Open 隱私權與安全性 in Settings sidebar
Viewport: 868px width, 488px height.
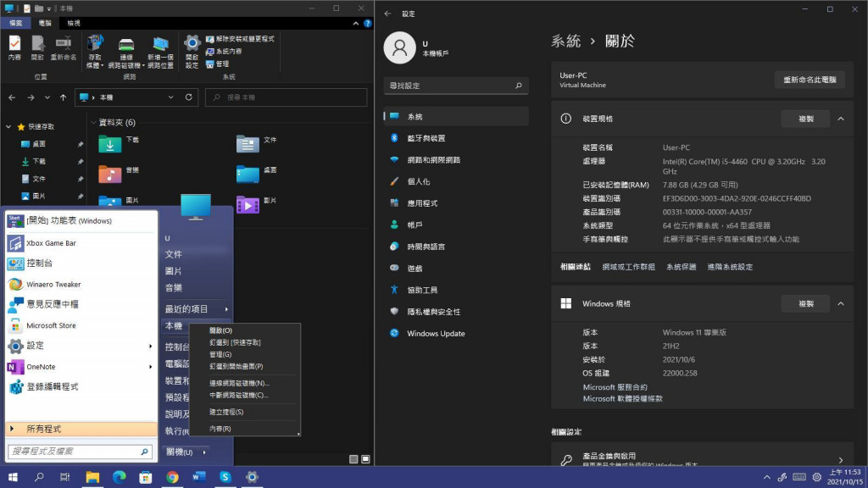point(455,312)
